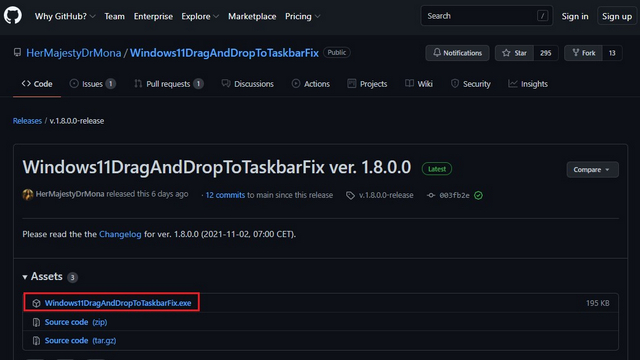Expand the Why GitHub? menu
The height and width of the screenshot is (360, 640).
[65, 16]
